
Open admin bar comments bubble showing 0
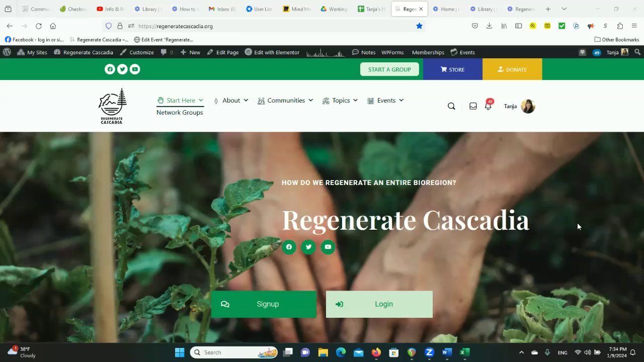[167, 52]
